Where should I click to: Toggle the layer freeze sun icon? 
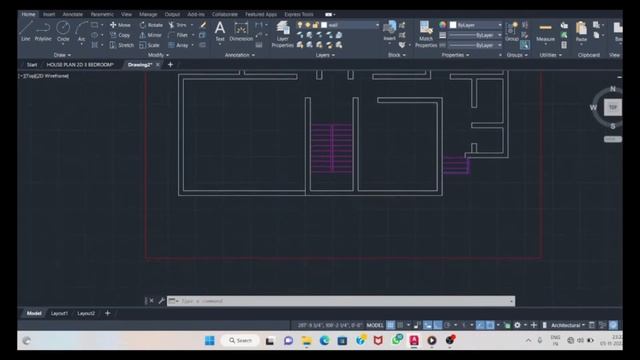307,25
